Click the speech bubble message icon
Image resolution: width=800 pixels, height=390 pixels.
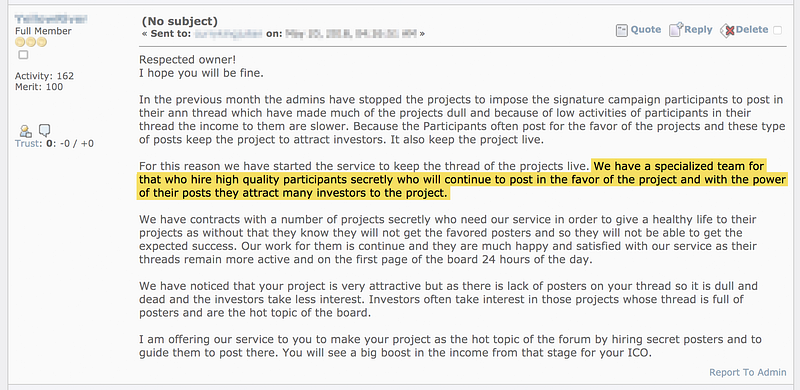pos(44,131)
